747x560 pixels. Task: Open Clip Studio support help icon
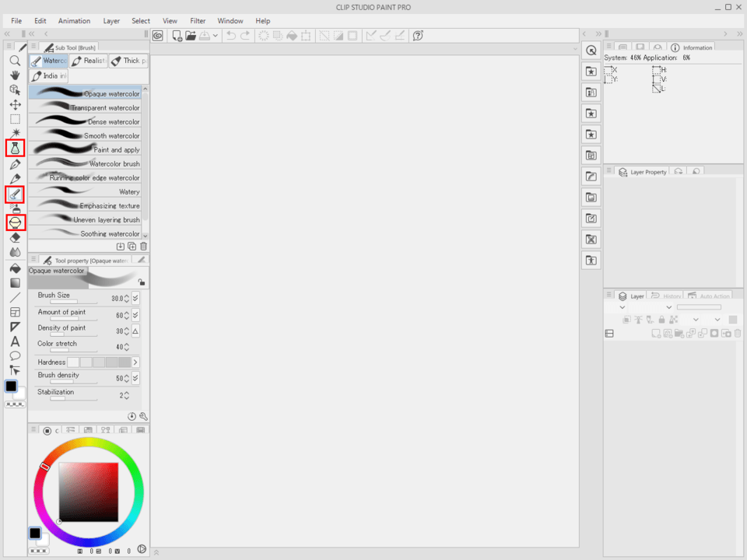click(418, 36)
